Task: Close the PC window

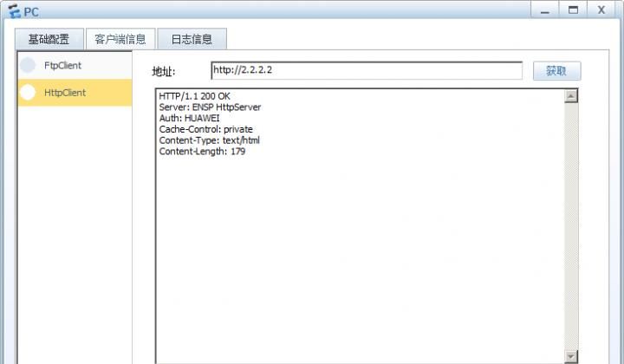Action: click(x=601, y=9)
